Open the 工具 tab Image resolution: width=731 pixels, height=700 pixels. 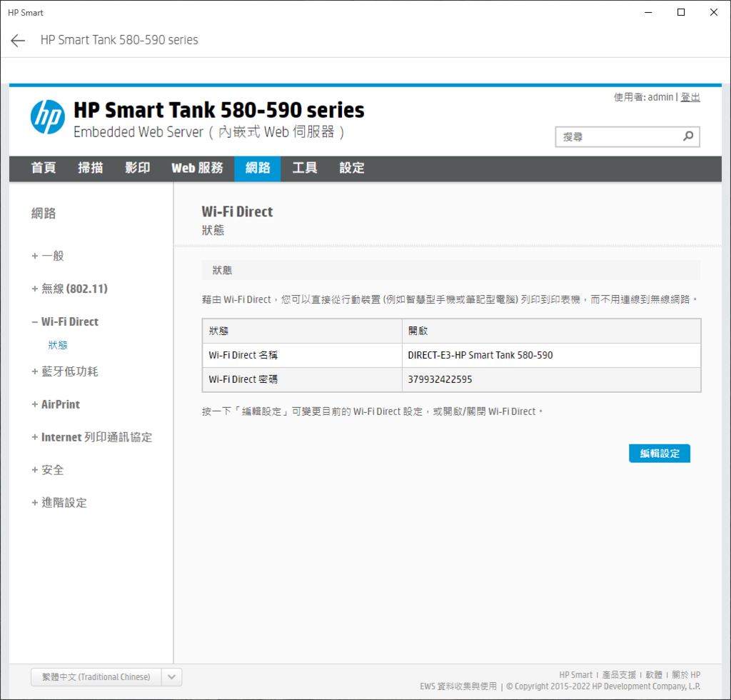305,169
